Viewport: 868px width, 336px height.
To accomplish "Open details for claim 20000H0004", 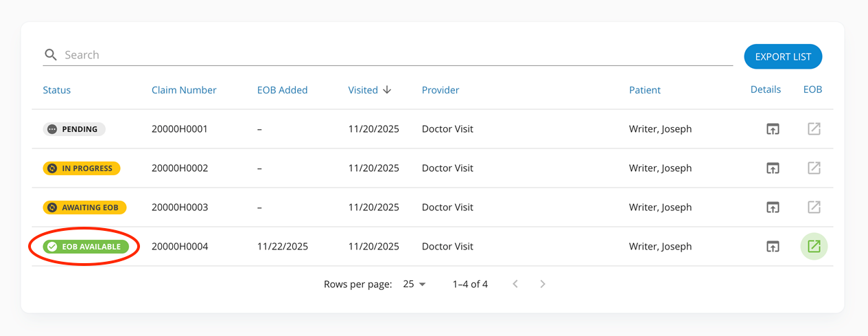I will tap(773, 246).
